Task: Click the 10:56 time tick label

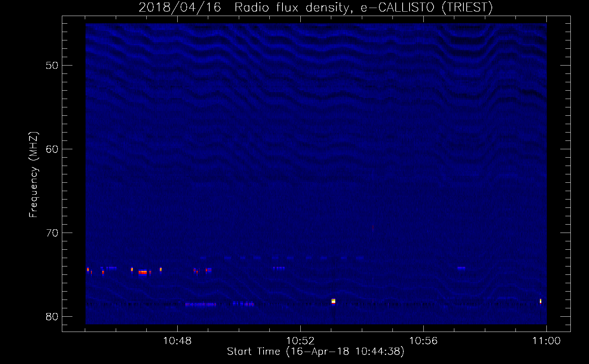Action: pos(423,341)
